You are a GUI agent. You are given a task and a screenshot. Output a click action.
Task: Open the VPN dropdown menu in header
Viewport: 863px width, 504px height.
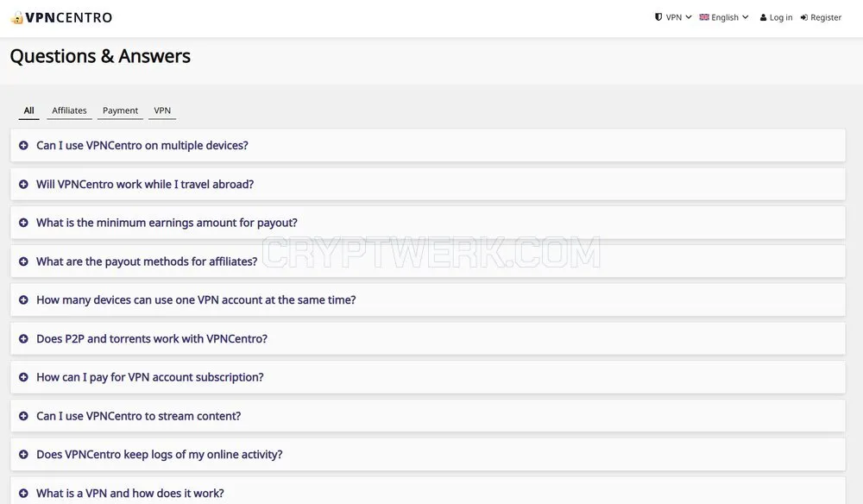pyautogui.click(x=673, y=17)
